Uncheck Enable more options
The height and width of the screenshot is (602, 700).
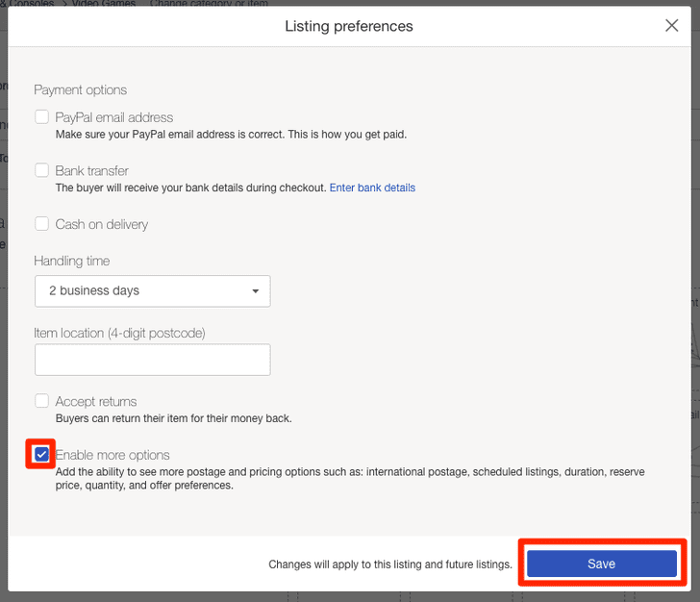click(x=41, y=455)
